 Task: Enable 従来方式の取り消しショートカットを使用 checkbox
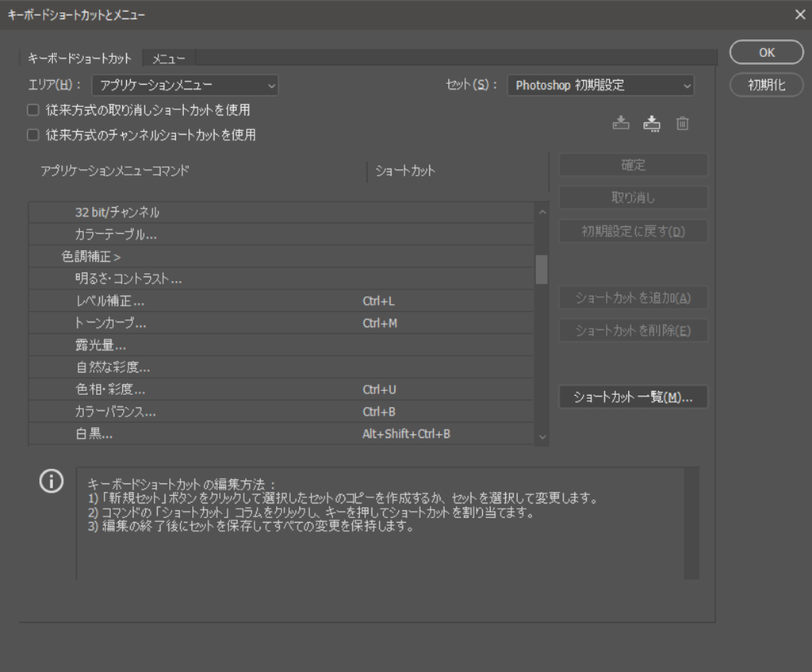click(x=33, y=109)
